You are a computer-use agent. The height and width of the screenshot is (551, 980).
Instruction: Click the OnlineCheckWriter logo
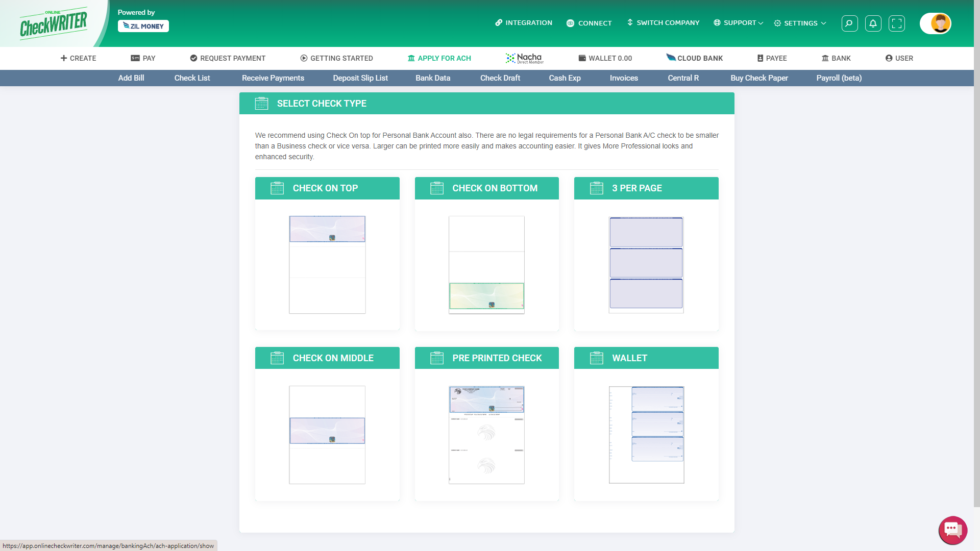click(53, 23)
